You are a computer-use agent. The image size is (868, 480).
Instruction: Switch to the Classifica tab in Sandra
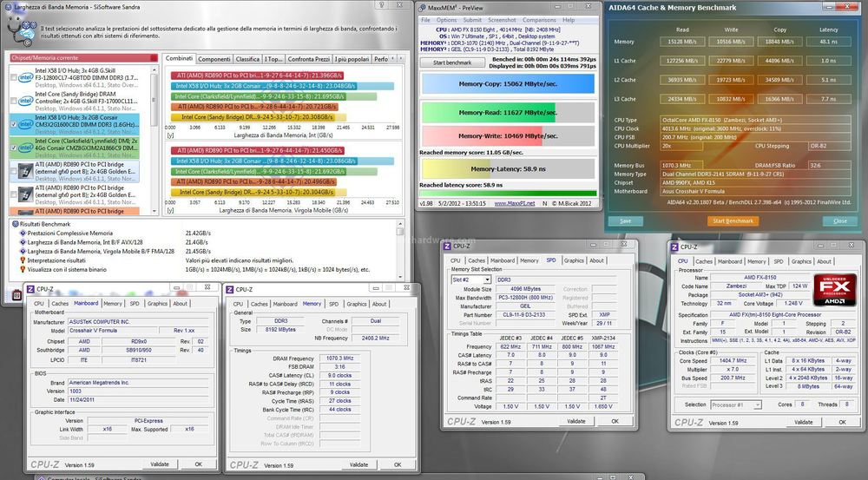point(247,59)
